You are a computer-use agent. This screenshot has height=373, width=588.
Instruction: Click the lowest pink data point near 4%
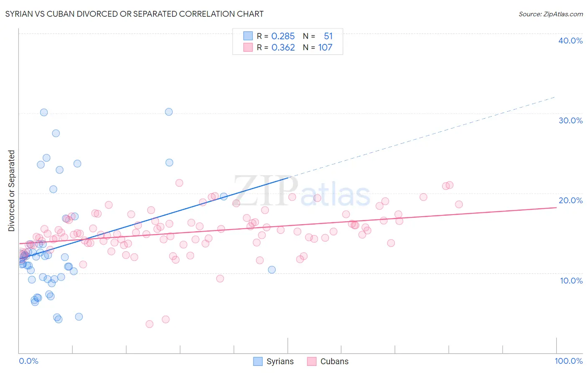tap(149, 324)
